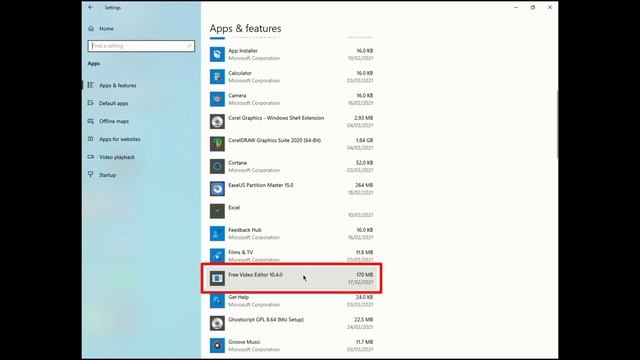Click the 1.84 GB size value
The width and height of the screenshot is (640, 360).
pyautogui.click(x=364, y=140)
